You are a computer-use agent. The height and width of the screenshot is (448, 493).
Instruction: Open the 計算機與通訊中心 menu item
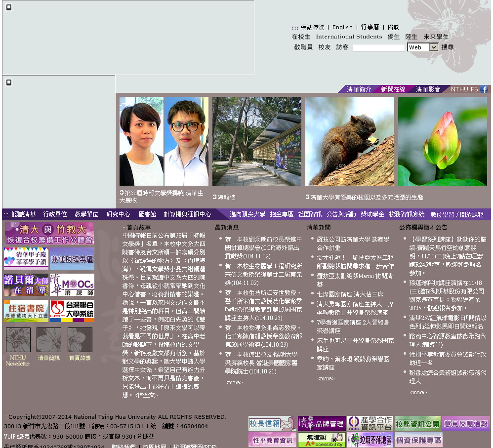click(187, 214)
